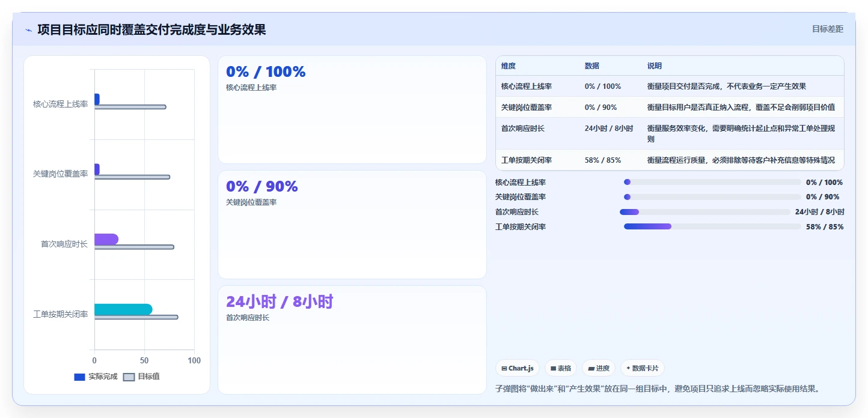Click the card value 0% / 100%
This screenshot has height=418, width=868.
coord(266,71)
